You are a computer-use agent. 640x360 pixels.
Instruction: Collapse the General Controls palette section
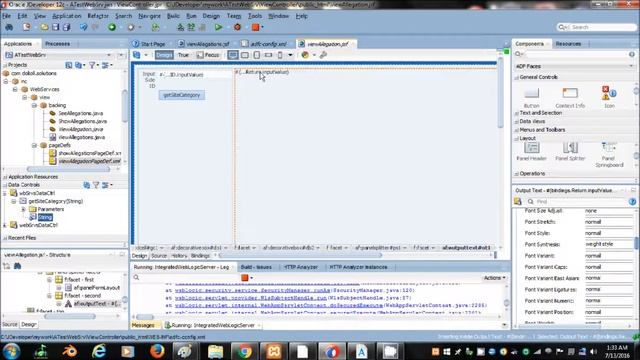517,77
